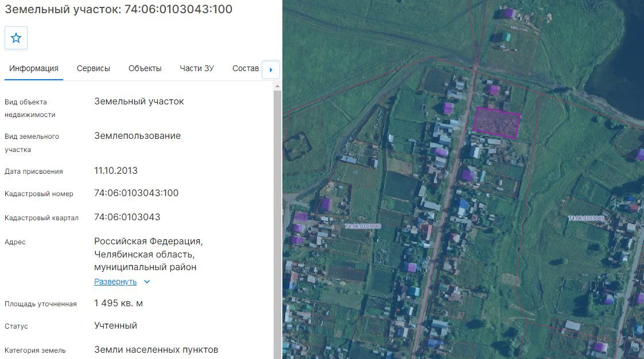
Task: Click map label 74:06:0103040
Action: pyautogui.click(x=363, y=226)
